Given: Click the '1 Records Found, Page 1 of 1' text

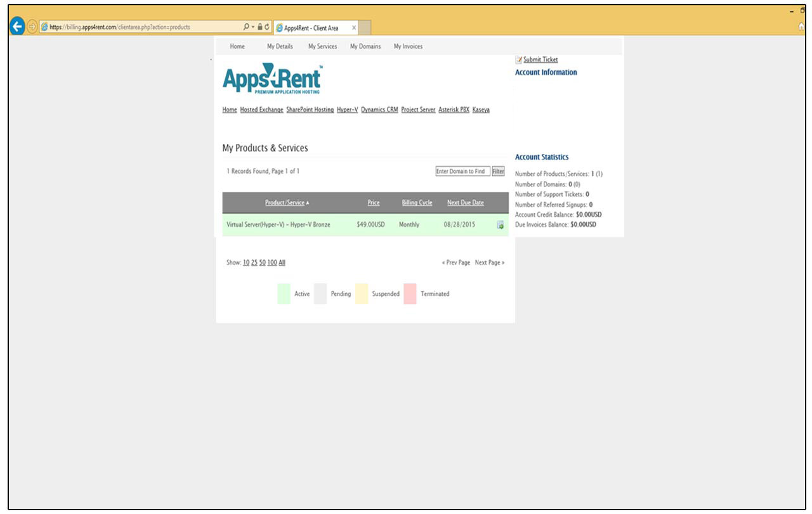Looking at the screenshot, I should pos(263,171).
